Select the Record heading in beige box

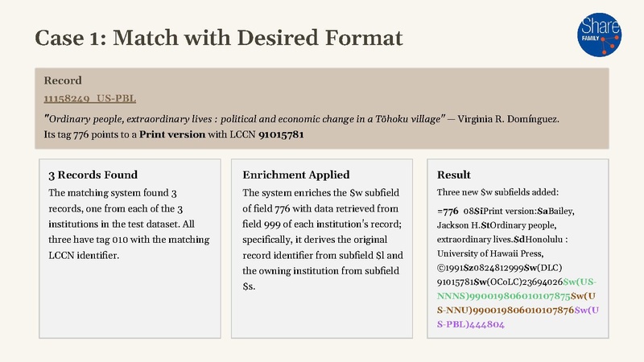(x=63, y=80)
